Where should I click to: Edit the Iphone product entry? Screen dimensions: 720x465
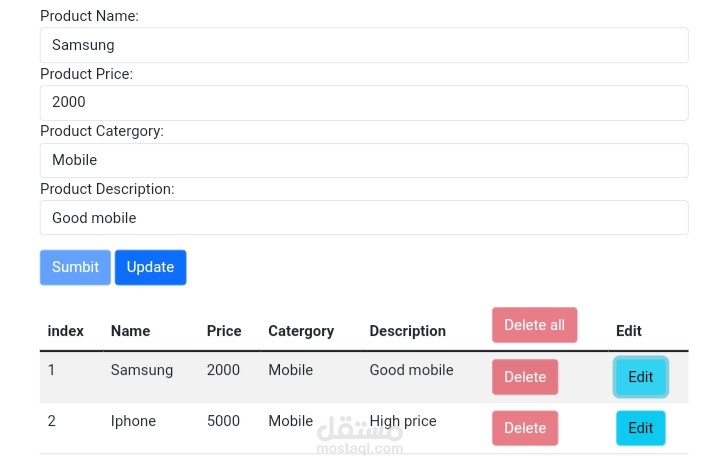point(640,428)
